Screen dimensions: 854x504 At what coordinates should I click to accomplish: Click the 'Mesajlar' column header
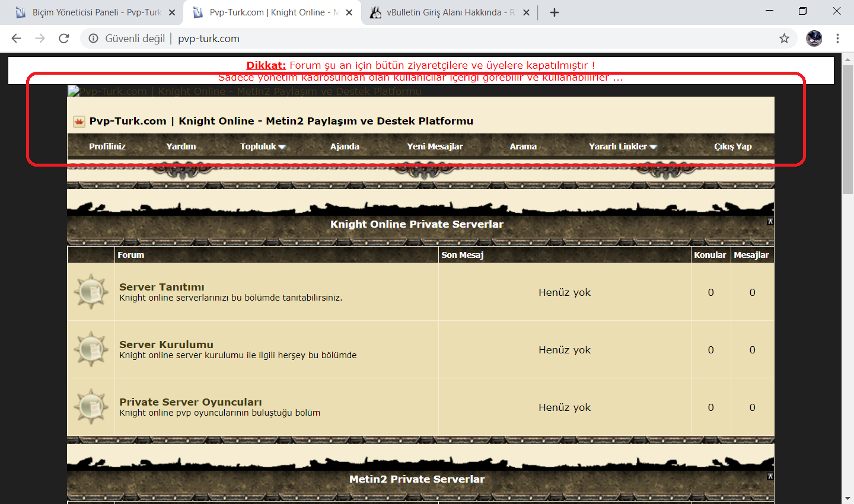click(x=751, y=255)
